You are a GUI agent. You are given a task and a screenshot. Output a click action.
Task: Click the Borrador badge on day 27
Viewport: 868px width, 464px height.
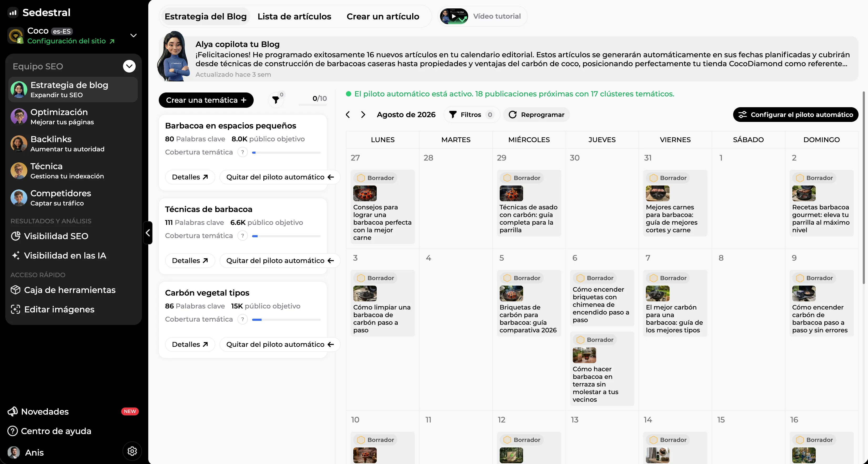(375, 178)
